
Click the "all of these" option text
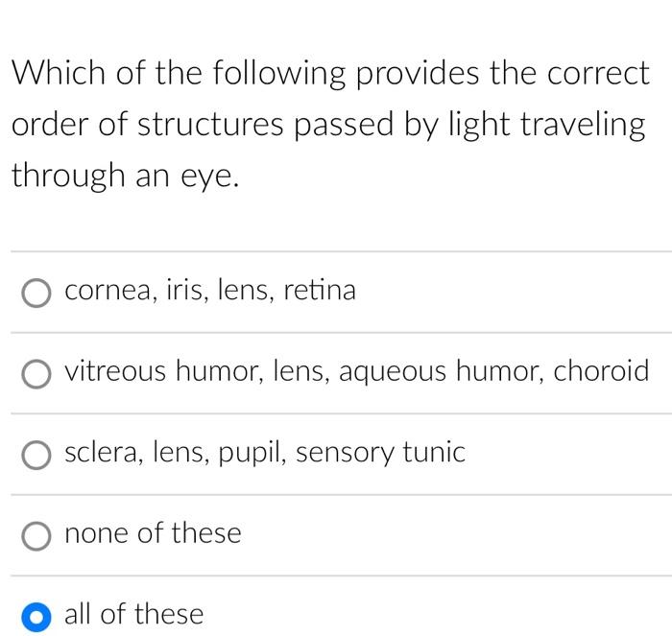[133, 614]
